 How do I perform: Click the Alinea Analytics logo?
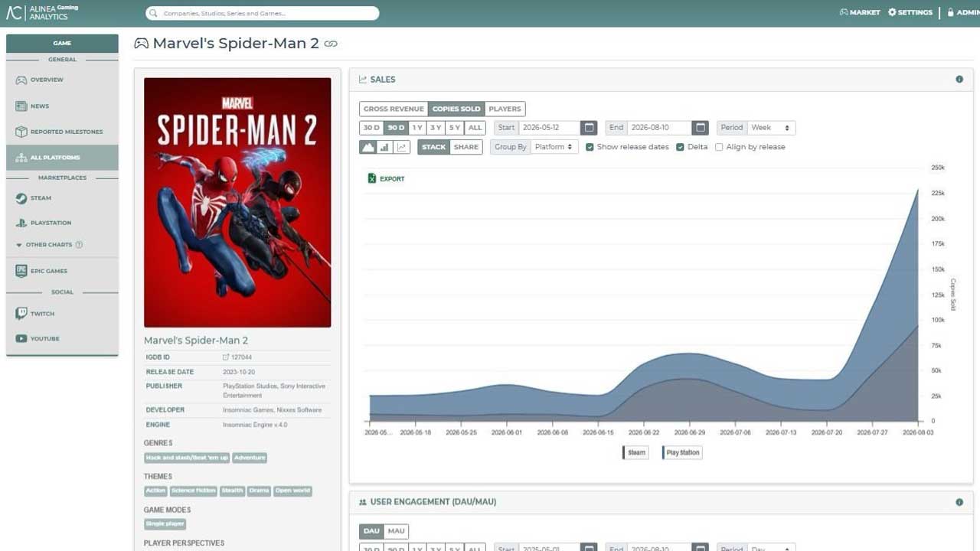[x=42, y=12]
